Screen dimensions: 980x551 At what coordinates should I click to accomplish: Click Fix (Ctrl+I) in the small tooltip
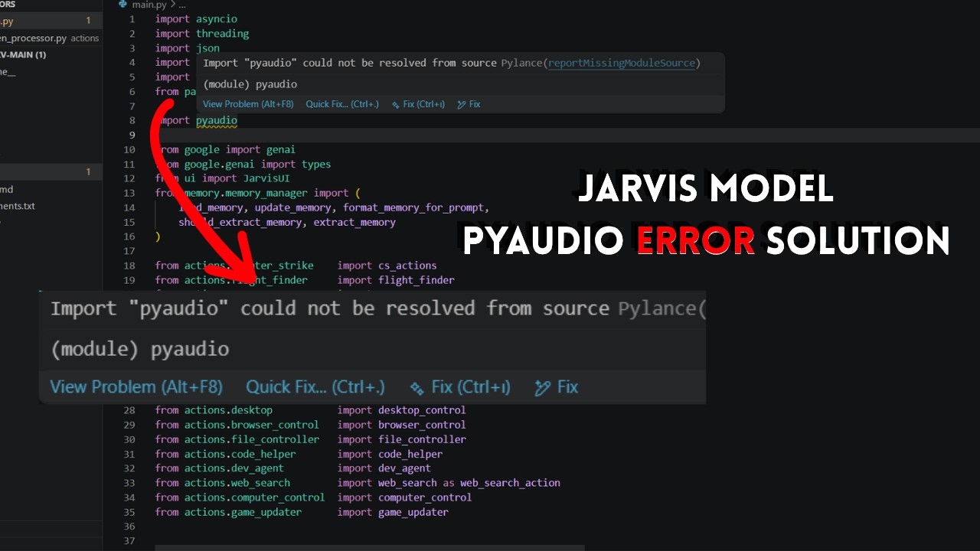[x=424, y=104]
